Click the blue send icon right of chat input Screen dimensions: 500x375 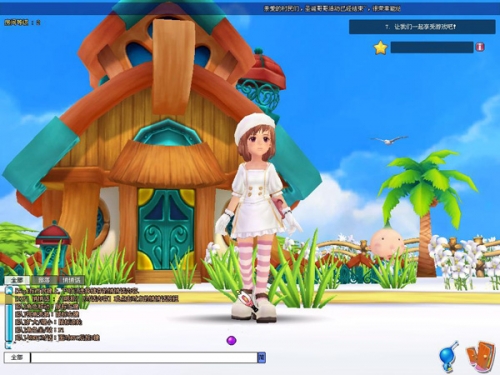(x=262, y=358)
